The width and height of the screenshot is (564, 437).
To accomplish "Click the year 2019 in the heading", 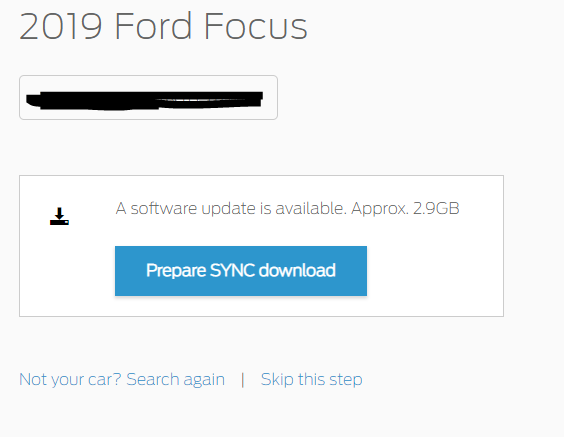I will [60, 26].
